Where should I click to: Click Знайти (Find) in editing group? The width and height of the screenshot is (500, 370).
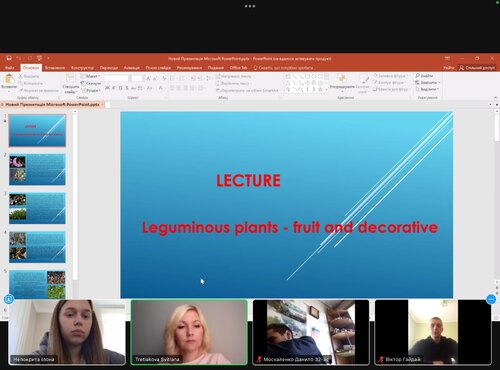(x=424, y=76)
